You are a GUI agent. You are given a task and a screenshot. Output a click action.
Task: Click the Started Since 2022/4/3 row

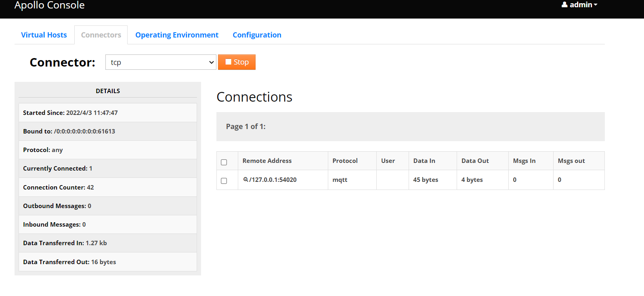pyautogui.click(x=108, y=113)
